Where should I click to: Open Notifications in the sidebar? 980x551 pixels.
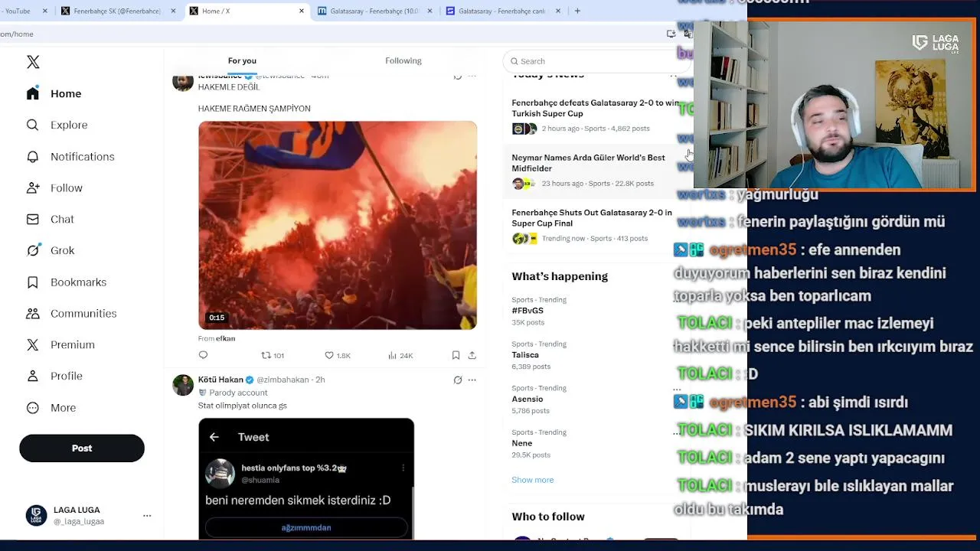pyautogui.click(x=70, y=156)
